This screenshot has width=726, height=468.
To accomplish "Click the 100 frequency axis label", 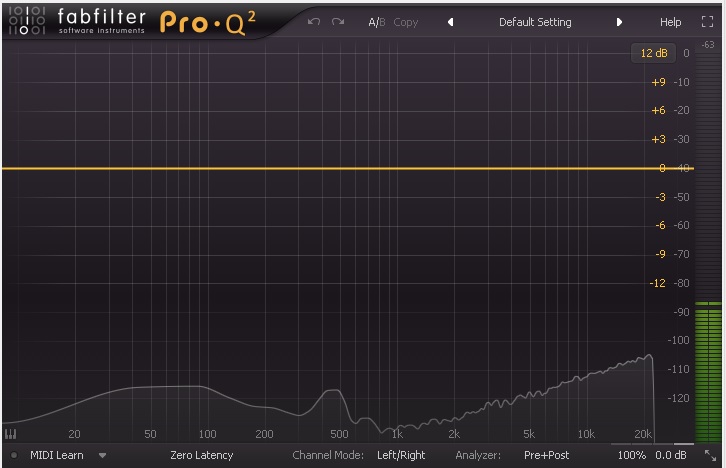I will click(207, 434).
